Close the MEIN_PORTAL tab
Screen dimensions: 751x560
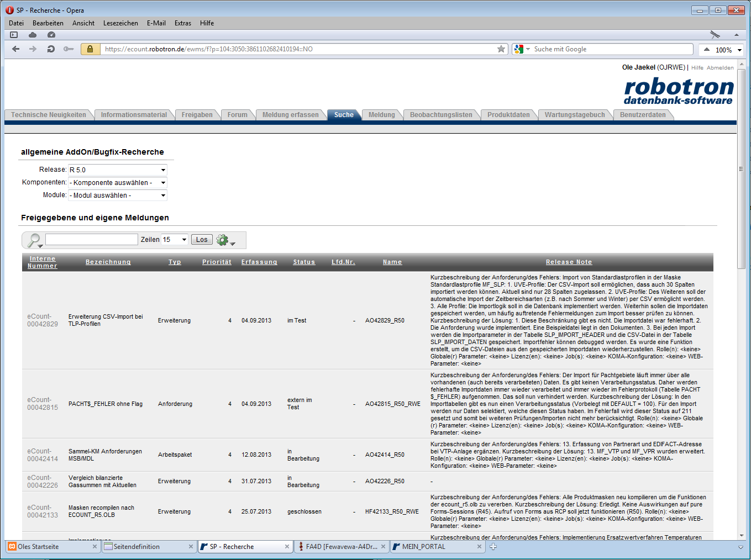tap(479, 547)
